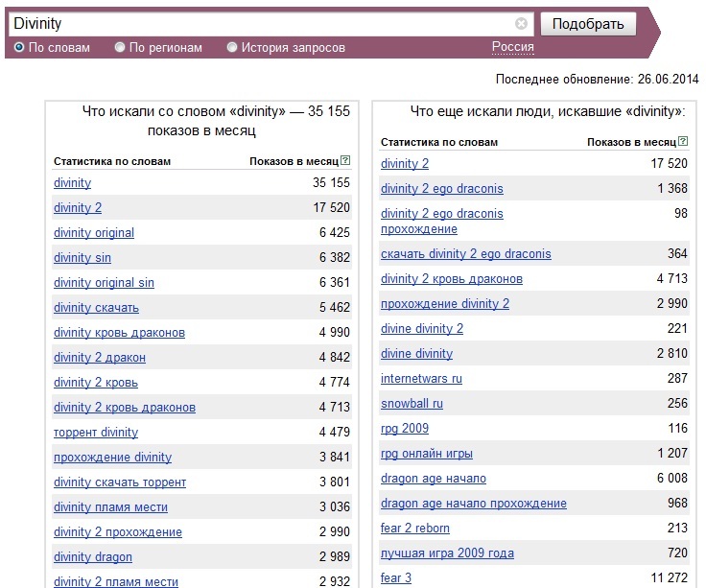Viewport: 706px width, 588px height.
Task: Open the 'divinity скачать' link
Action: [96, 308]
